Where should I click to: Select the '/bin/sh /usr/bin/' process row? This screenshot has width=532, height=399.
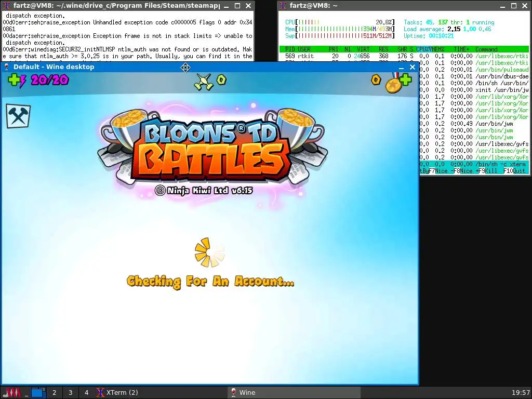click(474, 83)
